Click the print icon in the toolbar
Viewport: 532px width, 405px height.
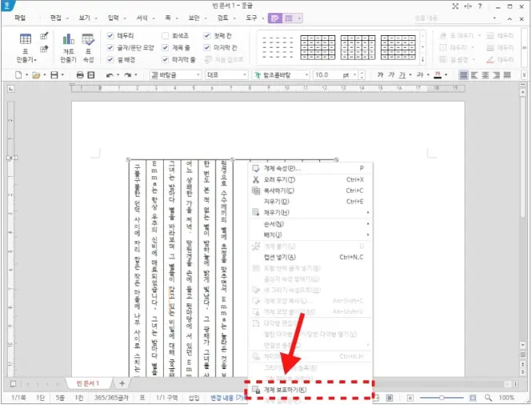tap(79, 75)
